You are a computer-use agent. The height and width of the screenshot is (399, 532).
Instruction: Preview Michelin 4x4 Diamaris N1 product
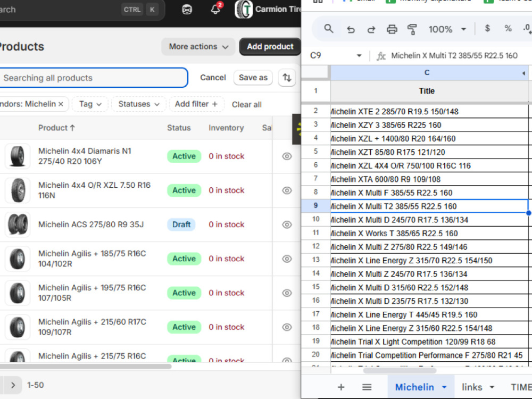click(x=287, y=156)
